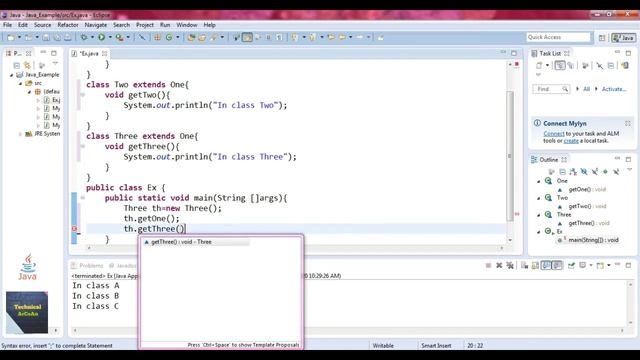The height and width of the screenshot is (360, 640).
Task: Click the console horizontal scrollbar
Action: tap(348, 330)
